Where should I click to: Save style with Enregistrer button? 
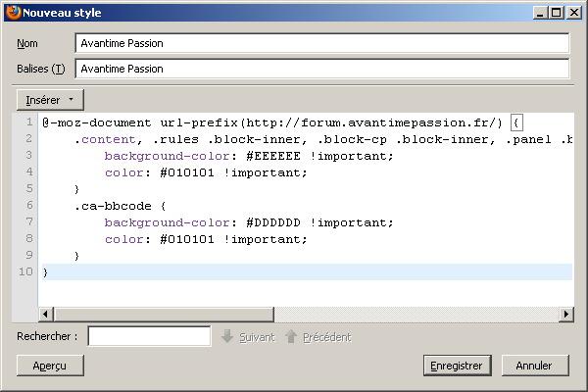click(457, 366)
